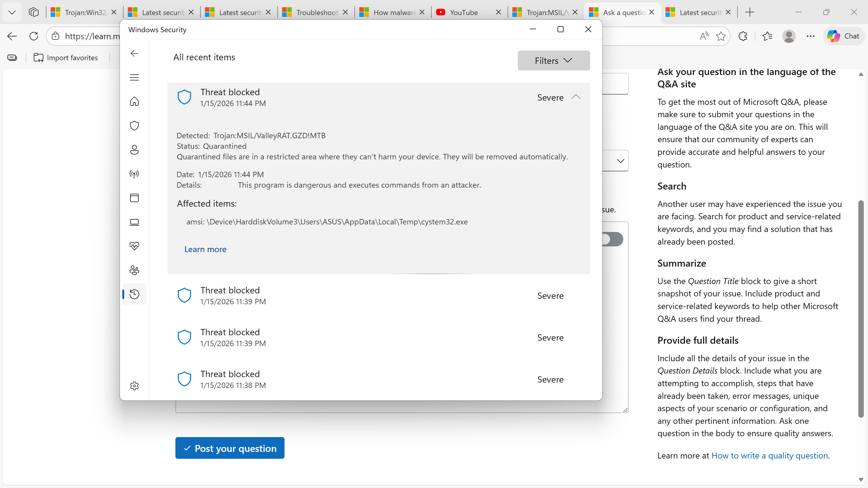
Task: Open the sidebar hamburger menu
Action: tap(134, 77)
